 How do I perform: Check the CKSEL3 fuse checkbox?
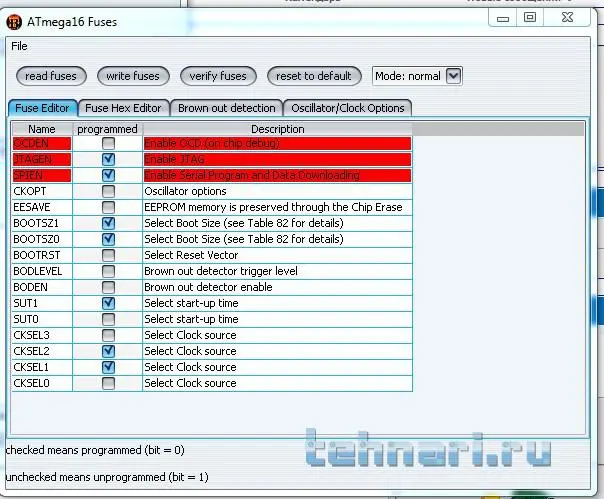tap(108, 335)
